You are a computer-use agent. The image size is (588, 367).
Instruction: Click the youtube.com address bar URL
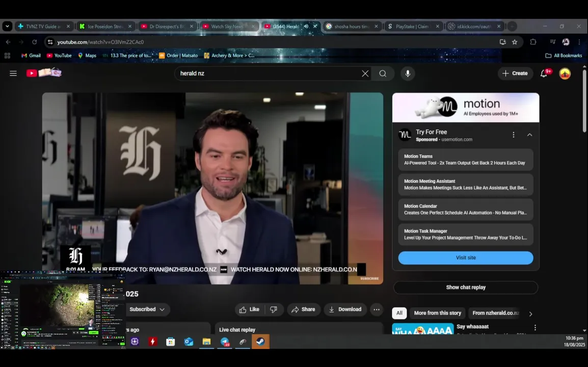coord(100,42)
